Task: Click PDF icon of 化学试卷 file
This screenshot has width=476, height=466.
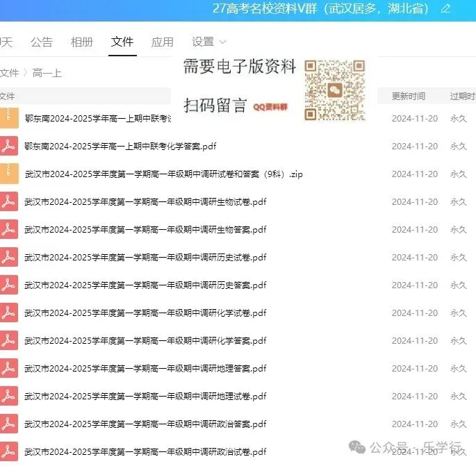Action: coord(9,313)
